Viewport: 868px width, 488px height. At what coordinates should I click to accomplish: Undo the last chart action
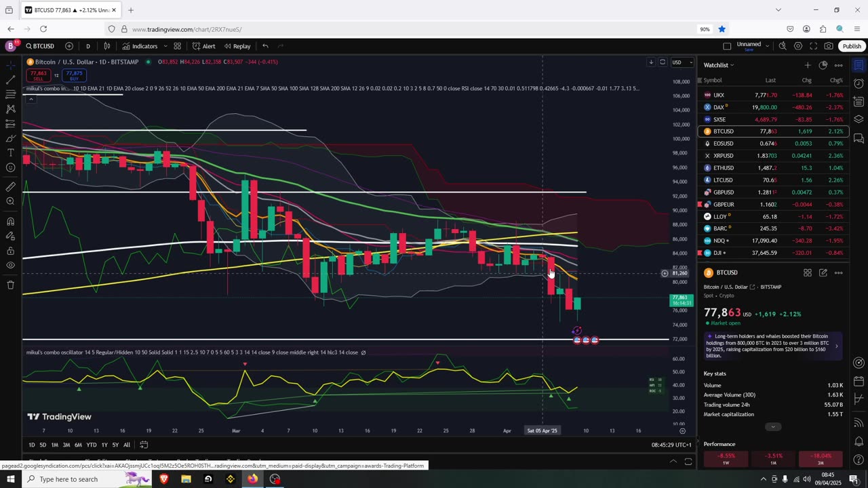point(265,46)
